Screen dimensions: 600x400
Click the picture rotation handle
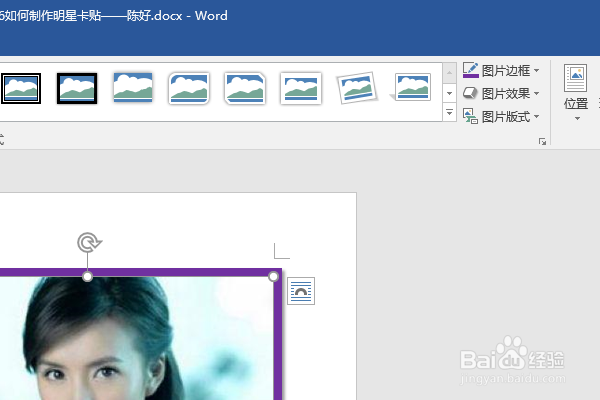[89, 243]
